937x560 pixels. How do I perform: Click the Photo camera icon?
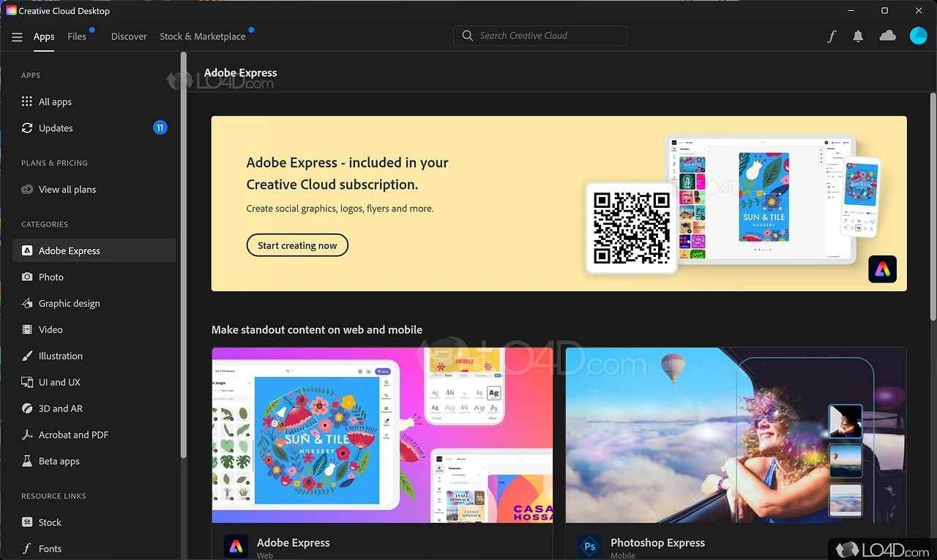[x=27, y=277]
